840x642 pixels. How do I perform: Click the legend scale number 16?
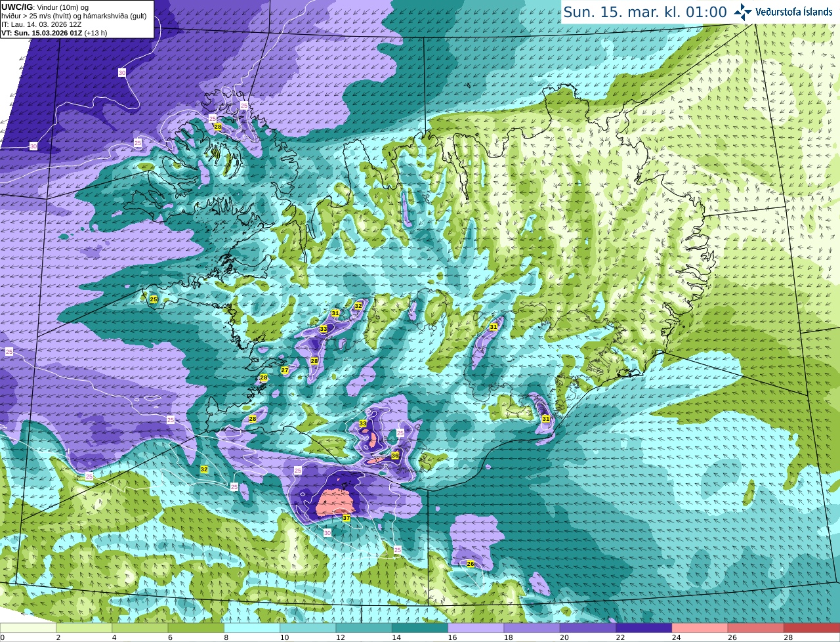(451, 637)
